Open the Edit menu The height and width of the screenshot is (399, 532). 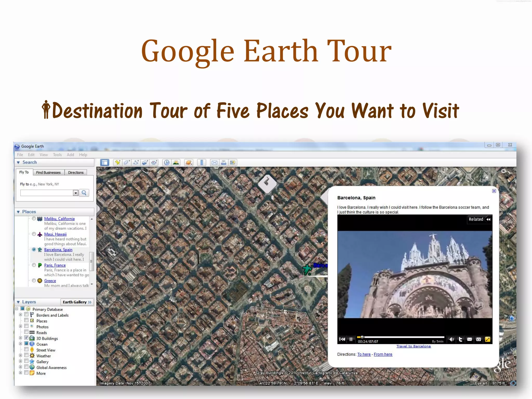click(x=31, y=155)
